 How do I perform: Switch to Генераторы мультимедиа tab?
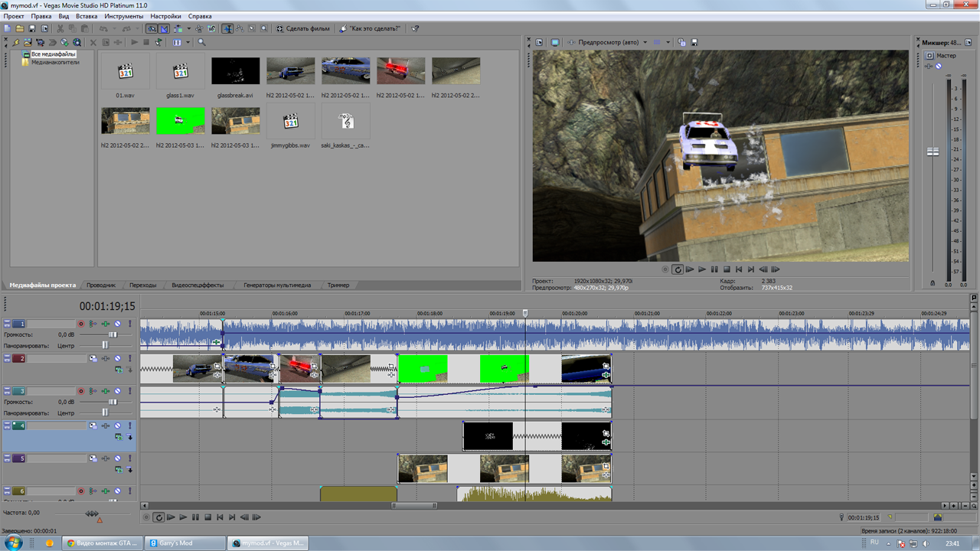coord(277,285)
